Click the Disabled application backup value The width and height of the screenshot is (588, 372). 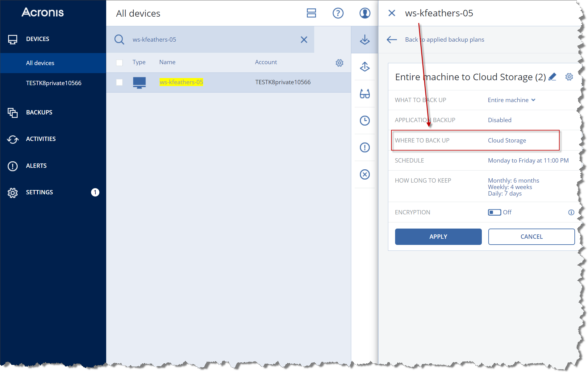click(x=499, y=120)
